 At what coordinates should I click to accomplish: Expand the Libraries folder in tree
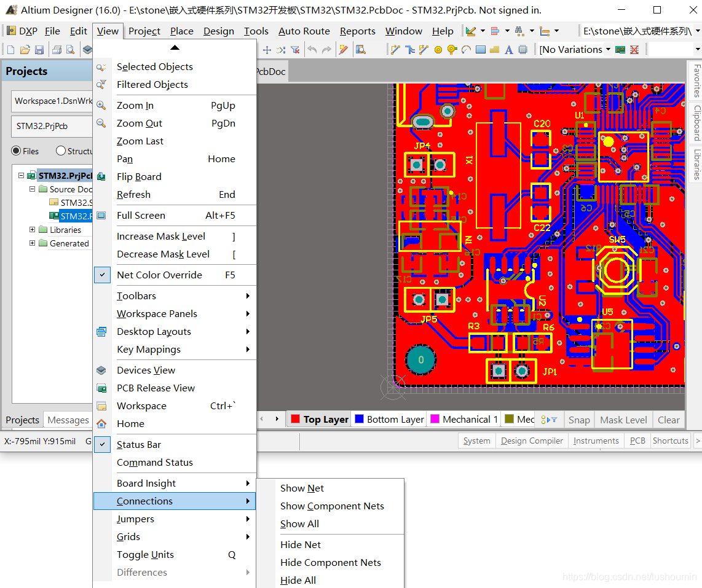point(32,230)
